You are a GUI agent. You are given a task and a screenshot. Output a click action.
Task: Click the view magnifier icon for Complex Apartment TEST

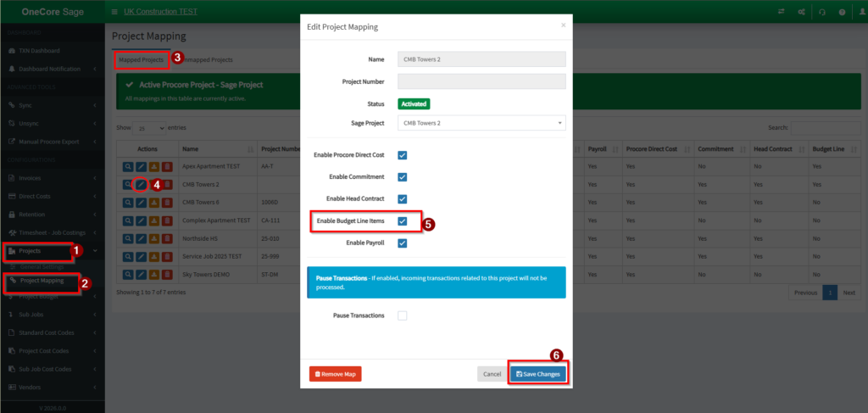(x=128, y=220)
